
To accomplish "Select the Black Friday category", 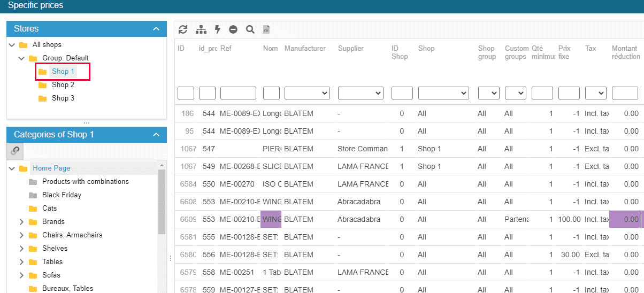I will click(x=62, y=195).
